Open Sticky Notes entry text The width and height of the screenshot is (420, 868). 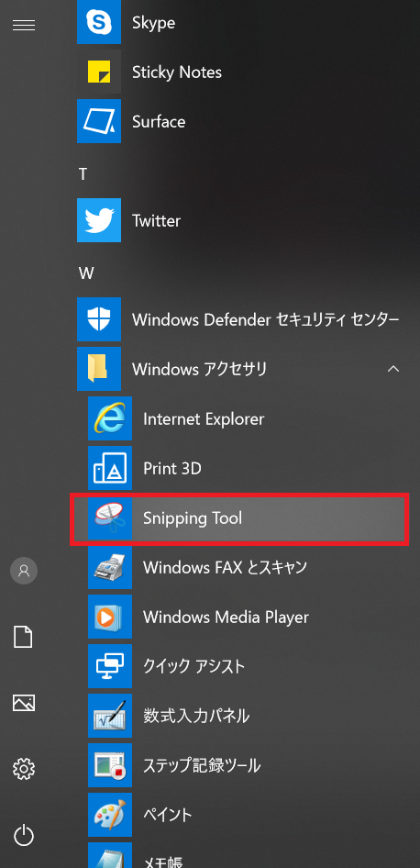[x=177, y=72]
